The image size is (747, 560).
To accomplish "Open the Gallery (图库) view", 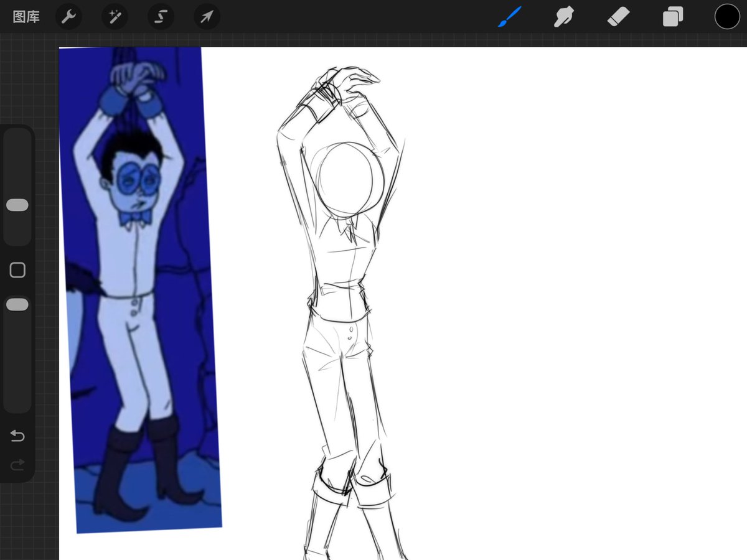I will point(26,17).
